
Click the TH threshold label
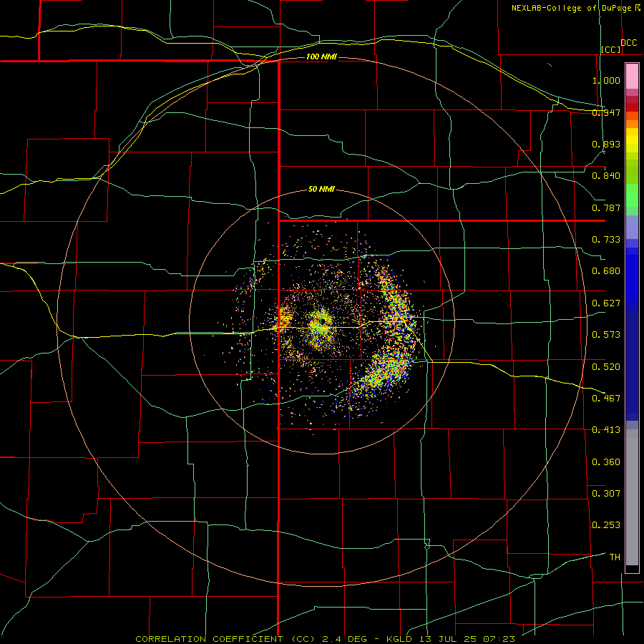[615, 557]
